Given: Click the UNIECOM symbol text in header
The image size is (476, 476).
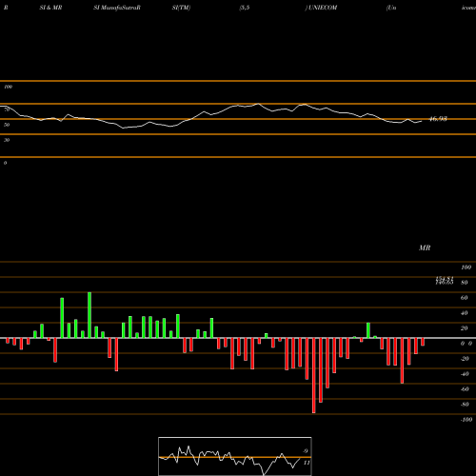Looking at the screenshot, I should pyautogui.click(x=323, y=8).
